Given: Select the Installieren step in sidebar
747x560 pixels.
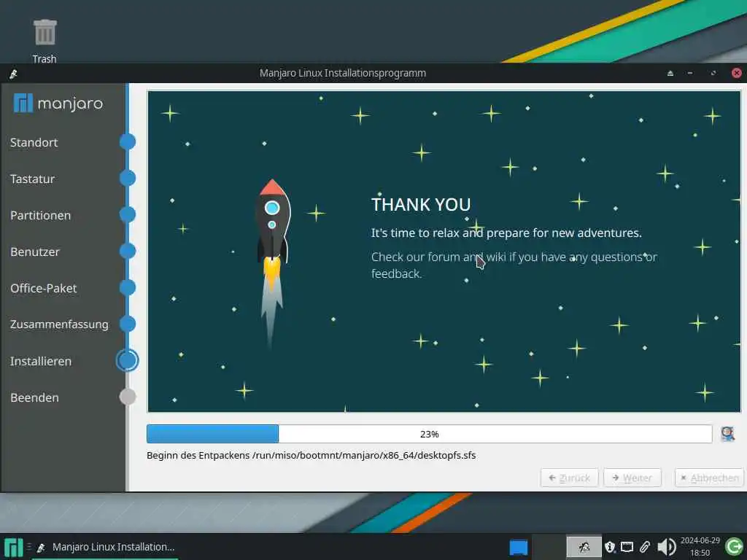Looking at the screenshot, I should point(41,362).
